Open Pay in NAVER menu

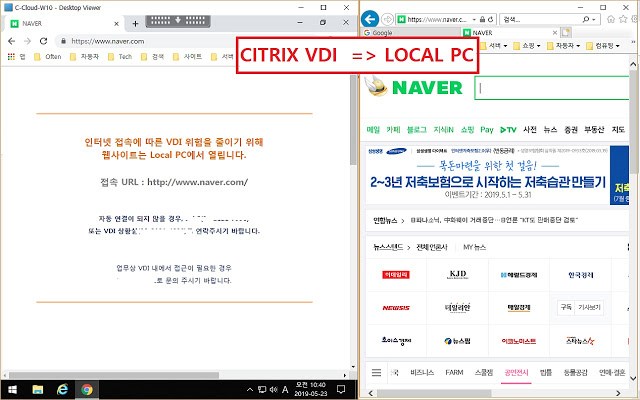click(x=487, y=130)
